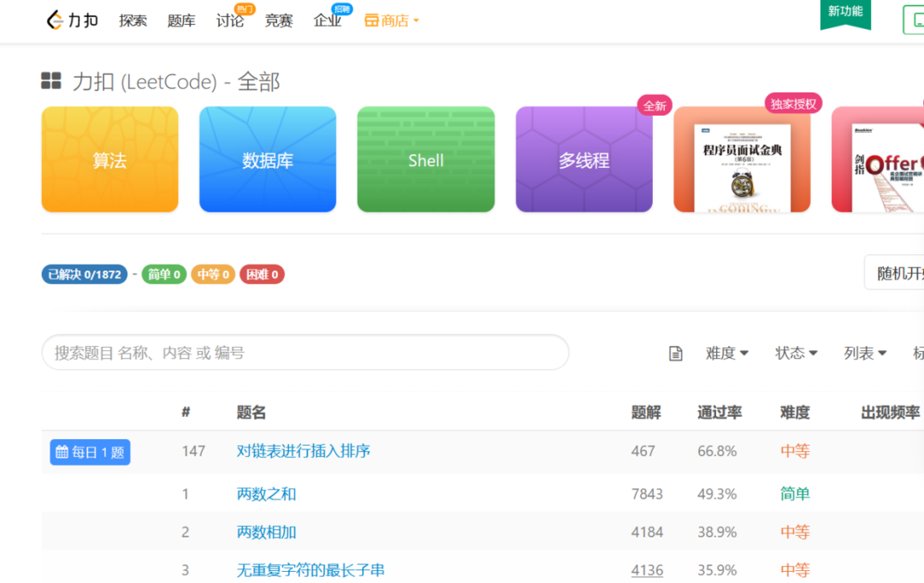Screen dimensions: 924x583
Task: Click the 简单 difficulty of 两数之和
Action: [x=795, y=494]
